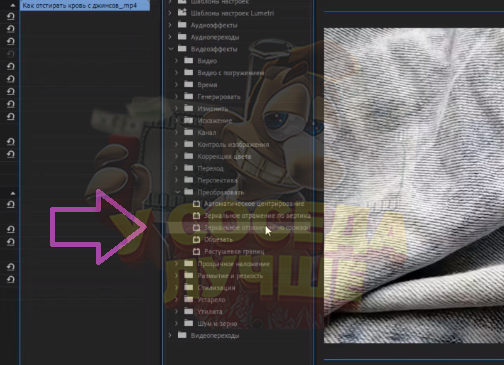Click the Видеоэффекты folder icon

click(x=182, y=49)
